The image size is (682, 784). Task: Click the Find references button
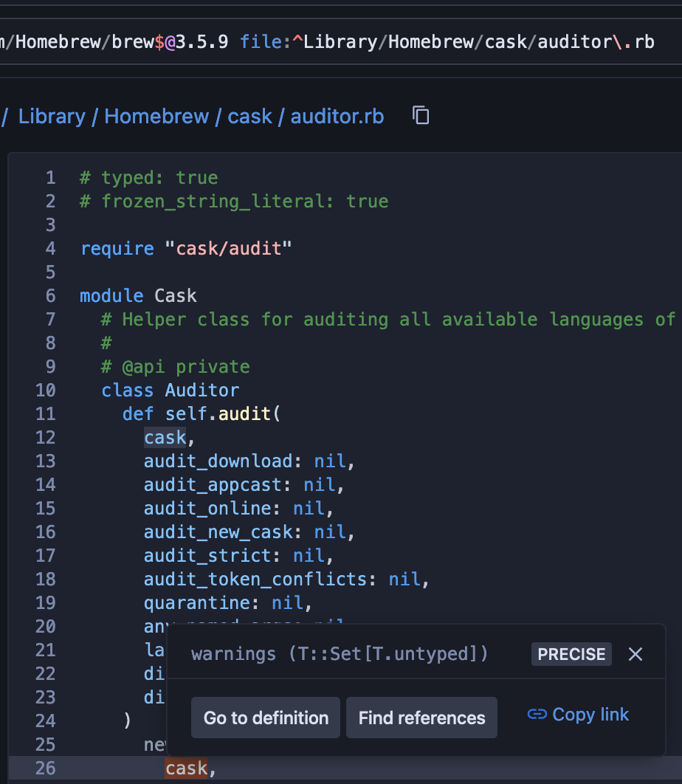(x=421, y=717)
